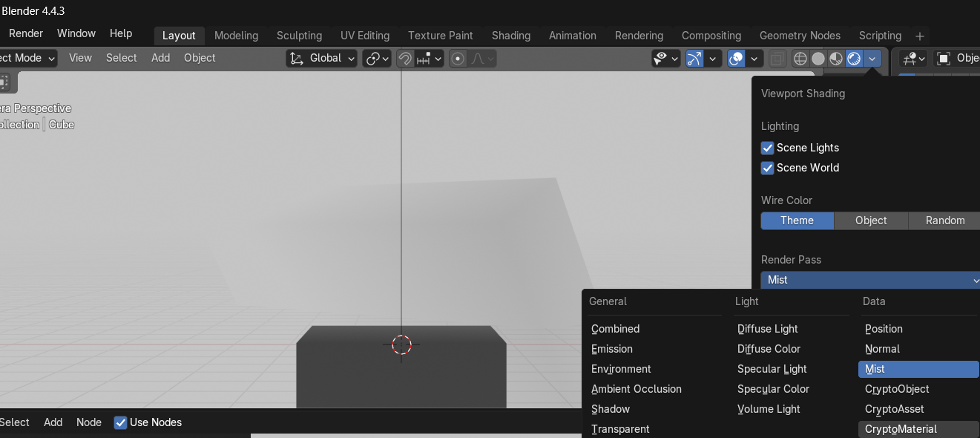Toggle show gizmo button
980x438 pixels.
coord(694,59)
